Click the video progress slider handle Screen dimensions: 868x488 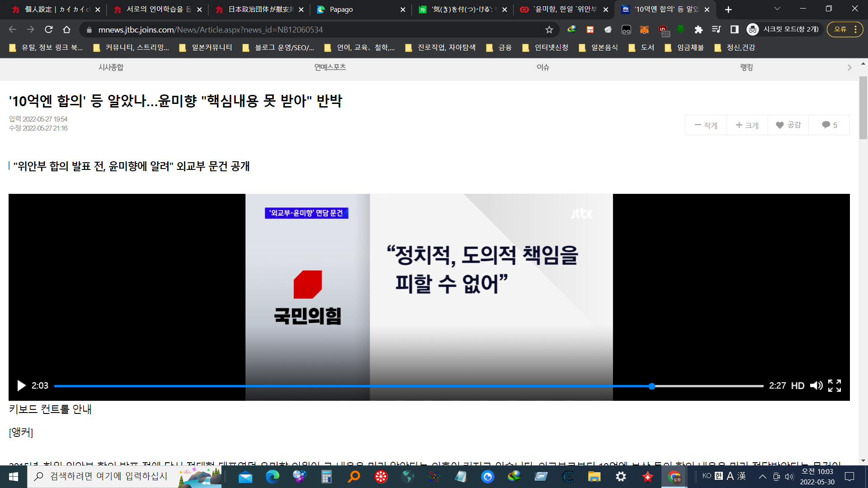[651, 386]
